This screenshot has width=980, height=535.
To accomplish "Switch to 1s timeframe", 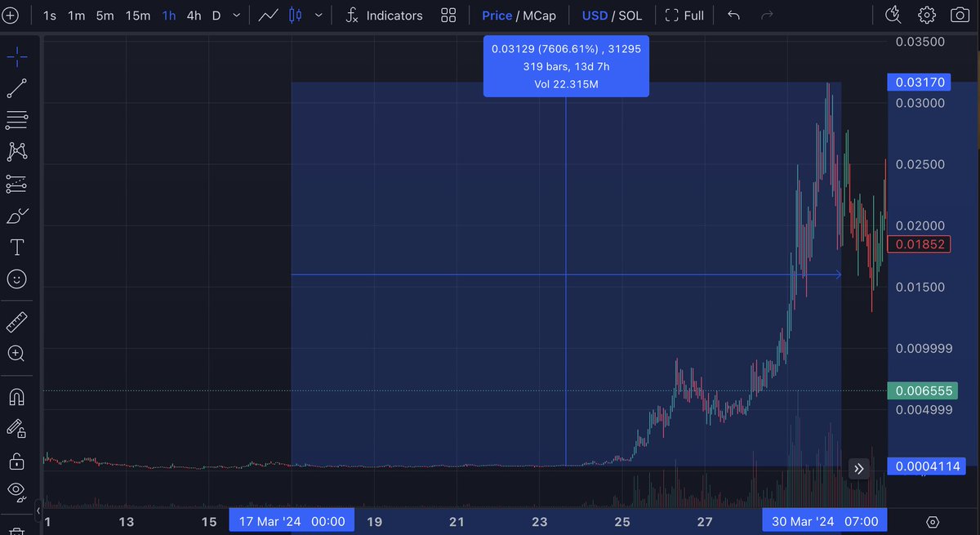I will (x=50, y=16).
